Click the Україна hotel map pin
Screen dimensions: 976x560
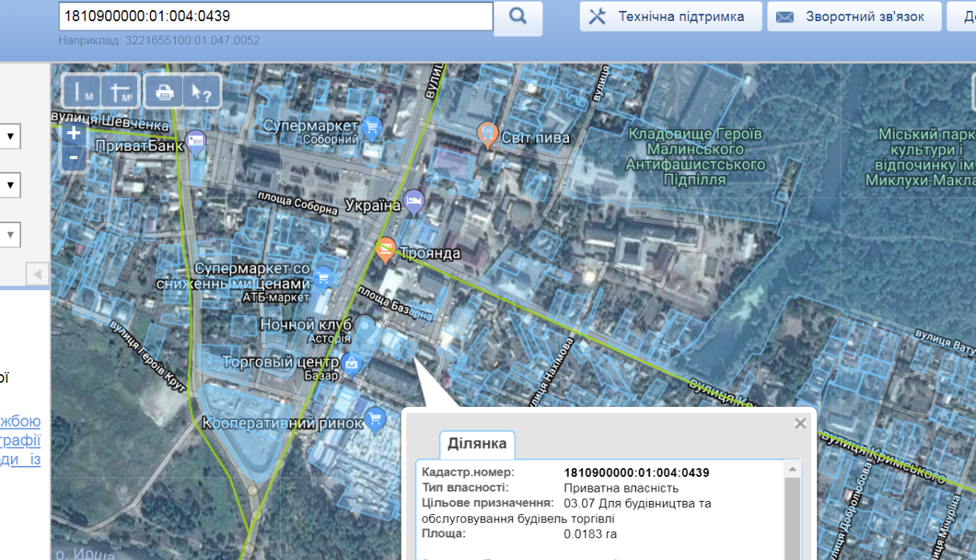pos(414,201)
